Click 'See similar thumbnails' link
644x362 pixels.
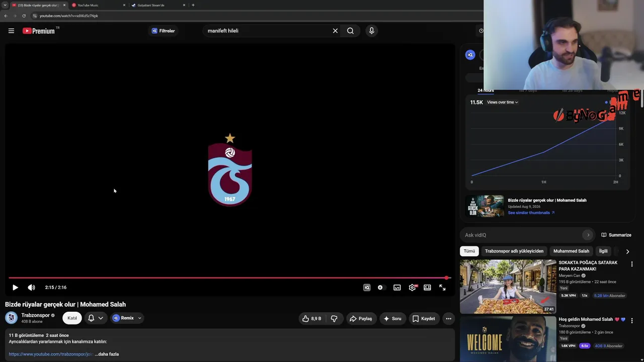click(531, 213)
